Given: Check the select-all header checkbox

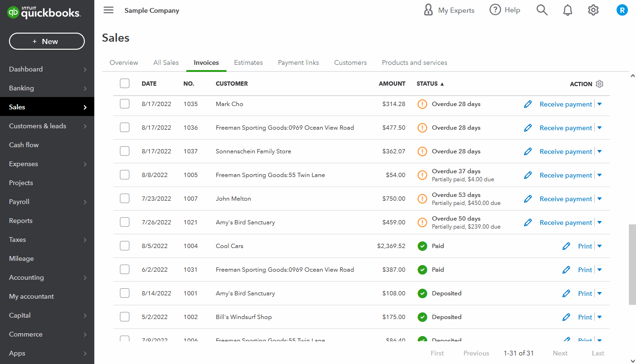Looking at the screenshot, I should click(x=125, y=83).
